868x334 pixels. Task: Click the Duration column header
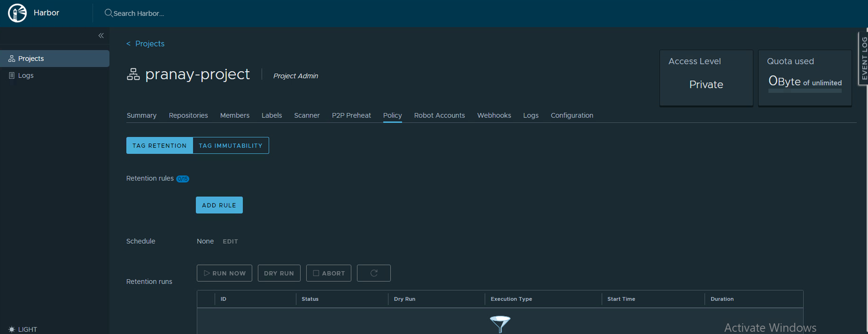(x=722, y=299)
